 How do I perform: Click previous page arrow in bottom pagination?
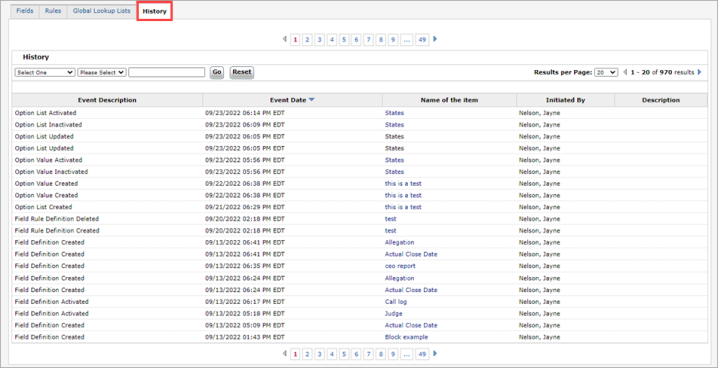coord(285,354)
